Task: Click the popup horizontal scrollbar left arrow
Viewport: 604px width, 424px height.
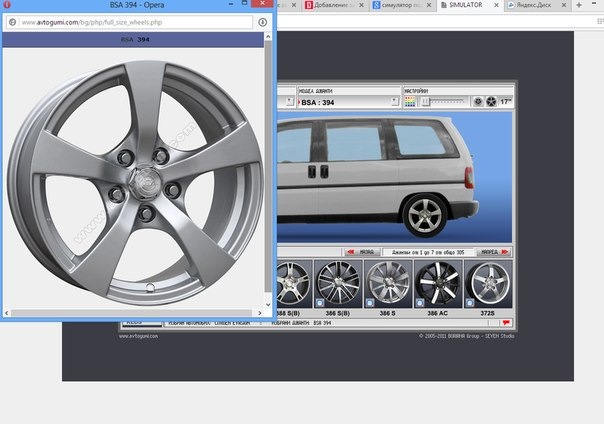Action: pos(7,313)
